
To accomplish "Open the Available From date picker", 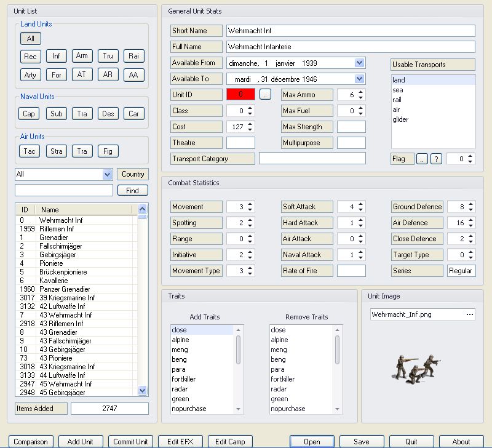I will [360, 63].
